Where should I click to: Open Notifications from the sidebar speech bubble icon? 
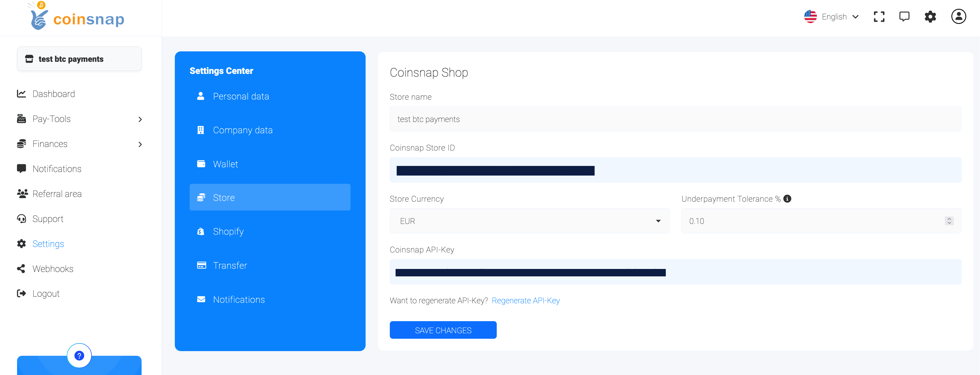coord(22,168)
